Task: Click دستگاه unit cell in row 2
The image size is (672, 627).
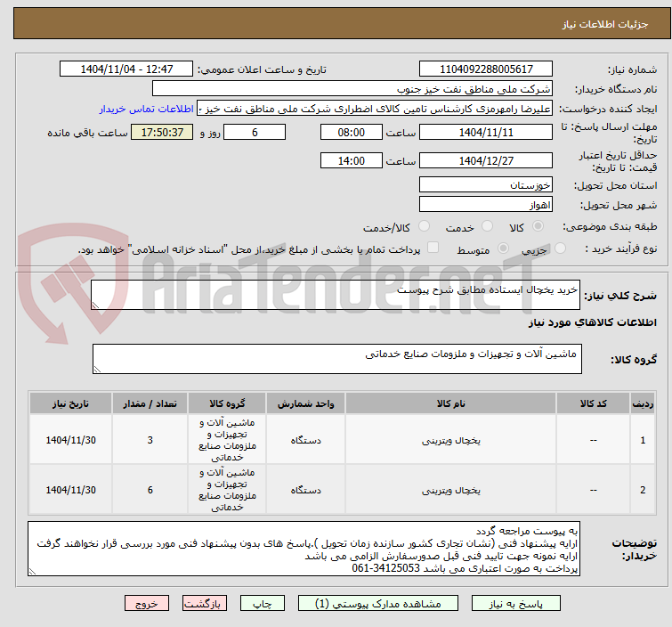Action: click(305, 490)
